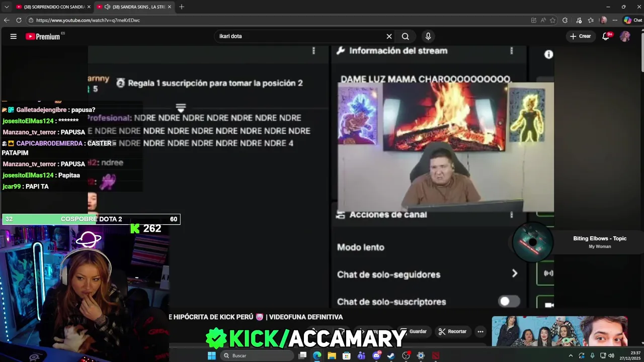Expand hidden system tray icons chevron
644x362 pixels.
pyautogui.click(x=571, y=355)
